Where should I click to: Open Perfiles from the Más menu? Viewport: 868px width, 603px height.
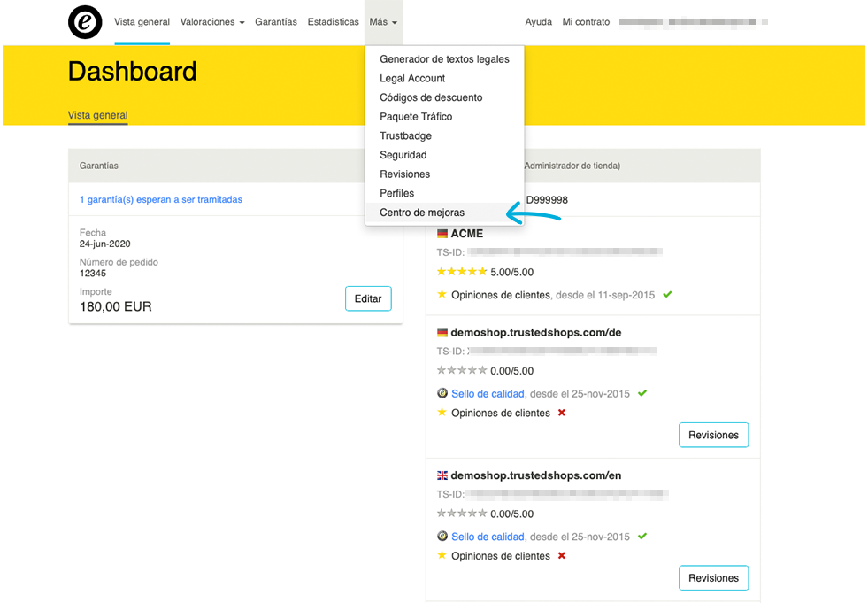click(444, 193)
